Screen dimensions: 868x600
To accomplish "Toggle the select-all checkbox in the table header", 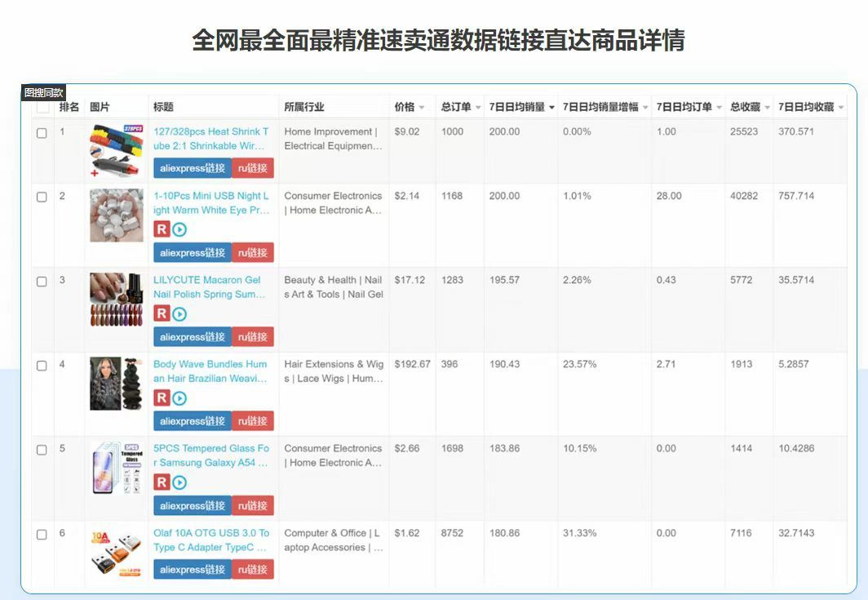I will click(42, 107).
